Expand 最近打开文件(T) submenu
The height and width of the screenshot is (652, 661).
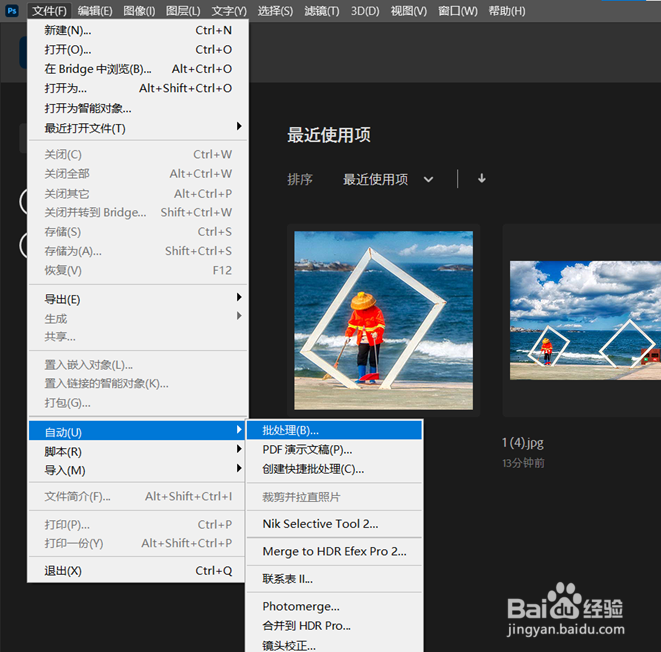[137, 128]
